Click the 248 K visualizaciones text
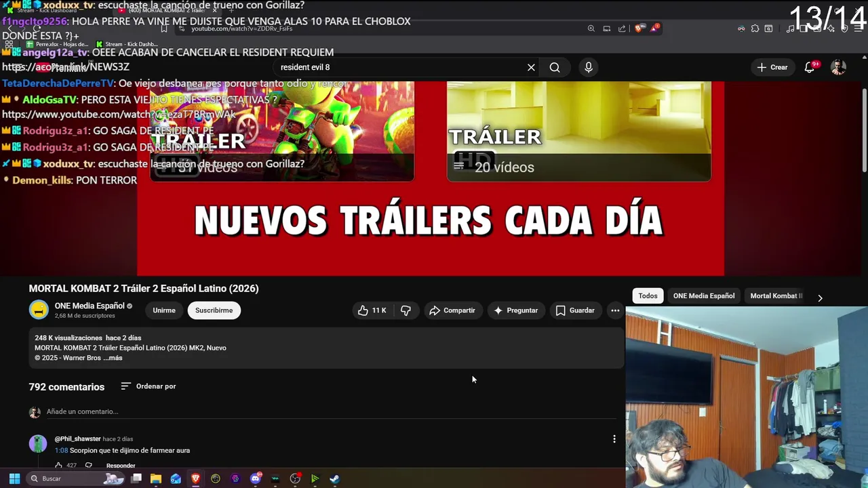868x488 pixels. pyautogui.click(x=68, y=338)
